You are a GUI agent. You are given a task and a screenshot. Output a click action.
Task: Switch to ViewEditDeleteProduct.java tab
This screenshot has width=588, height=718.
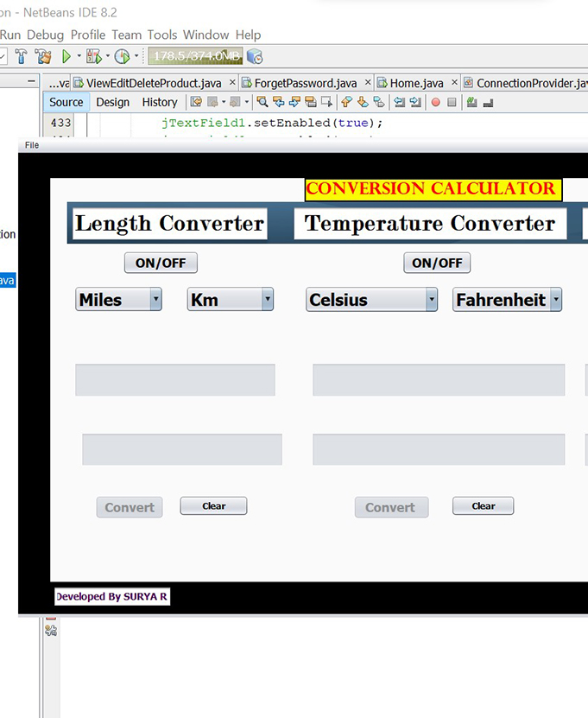(154, 83)
